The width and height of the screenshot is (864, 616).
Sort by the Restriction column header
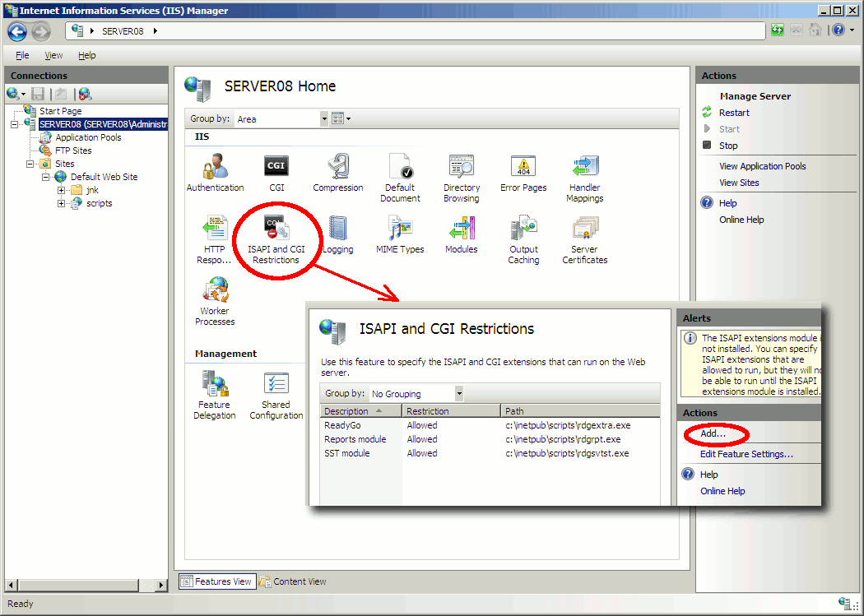[x=451, y=410]
